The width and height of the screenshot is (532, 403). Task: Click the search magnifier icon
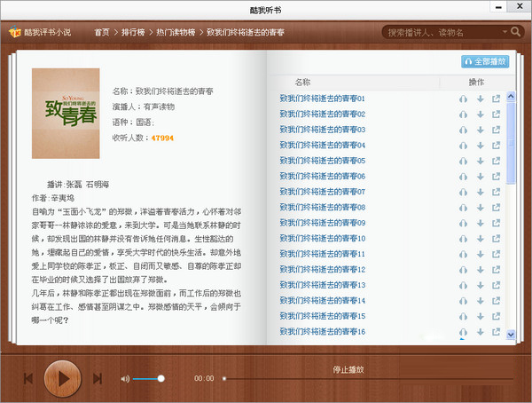pos(512,33)
